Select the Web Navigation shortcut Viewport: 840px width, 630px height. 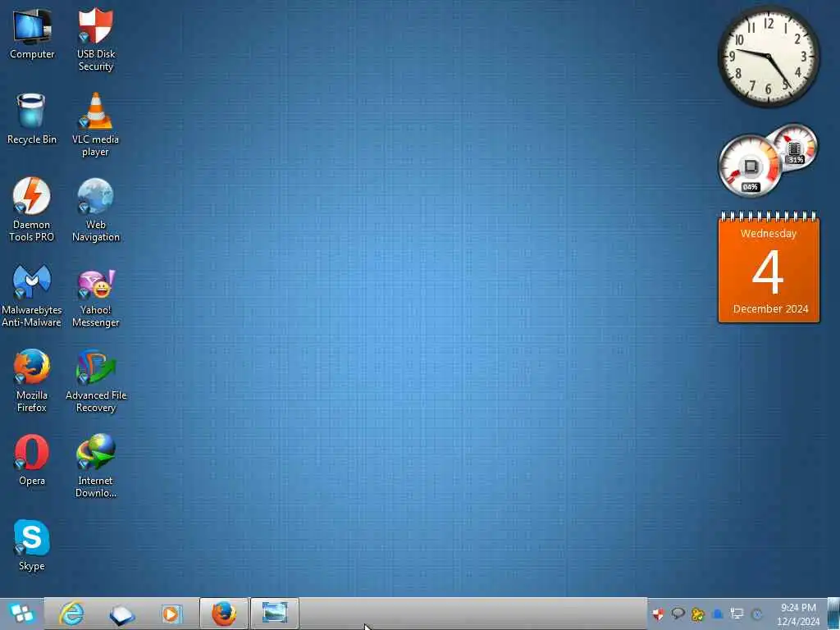[95, 210]
